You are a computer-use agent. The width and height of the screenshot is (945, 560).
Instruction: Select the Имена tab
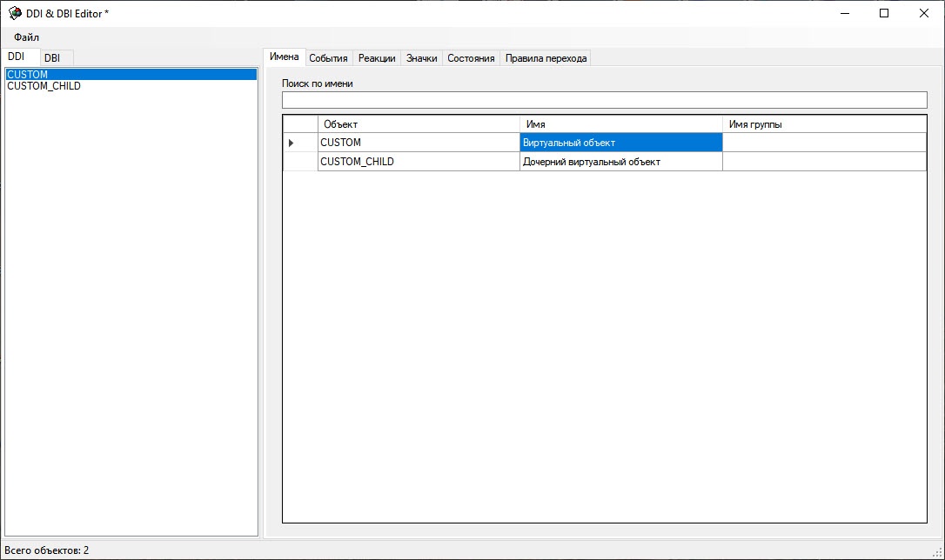point(284,57)
